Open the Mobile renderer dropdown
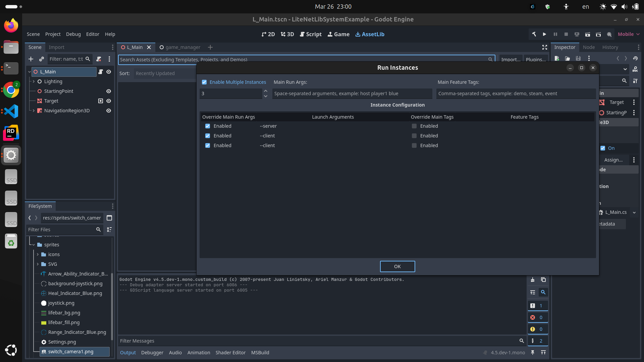 point(629,34)
